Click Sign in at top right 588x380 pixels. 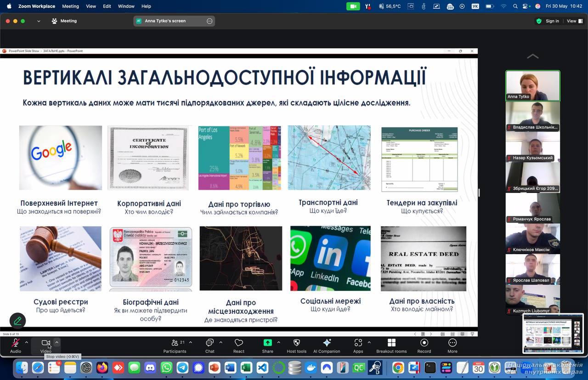[552, 21]
